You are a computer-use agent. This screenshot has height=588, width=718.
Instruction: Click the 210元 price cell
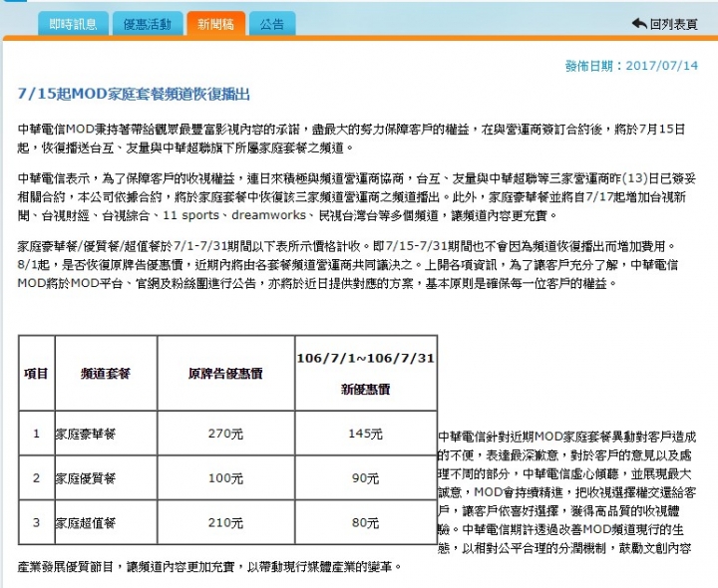tap(225, 522)
